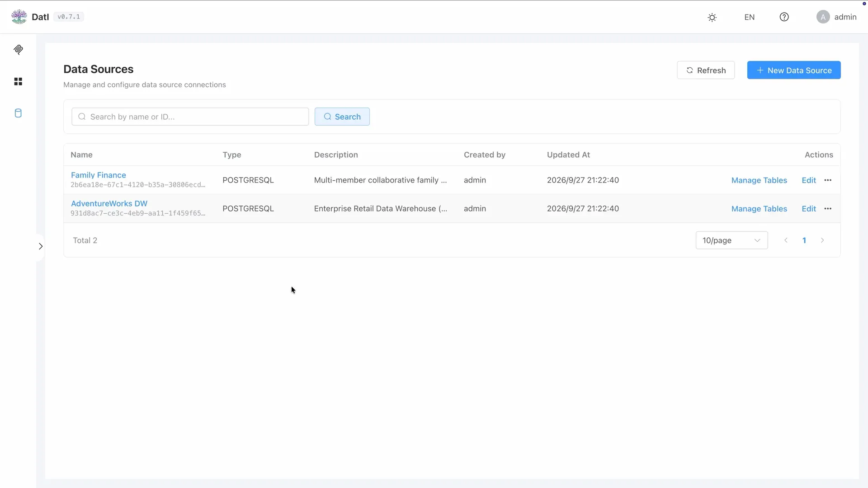Click the Data Sources page heading
This screenshot has height=488, width=868.
[99, 69]
